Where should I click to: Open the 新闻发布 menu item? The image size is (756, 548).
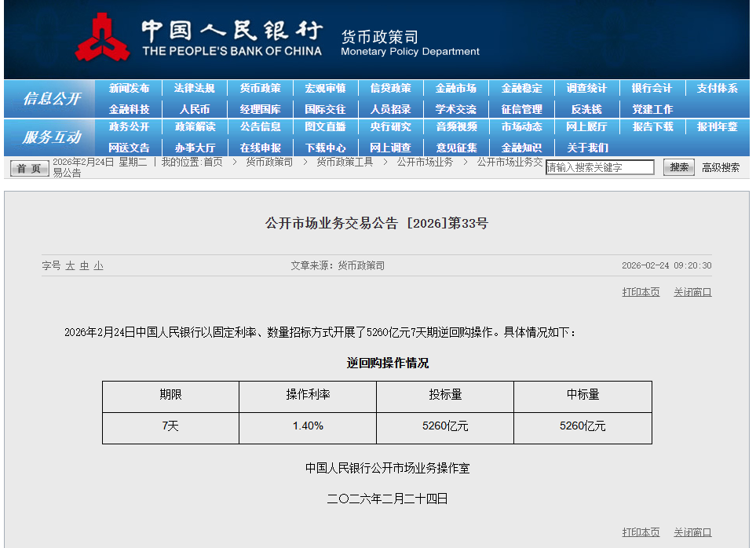129,89
